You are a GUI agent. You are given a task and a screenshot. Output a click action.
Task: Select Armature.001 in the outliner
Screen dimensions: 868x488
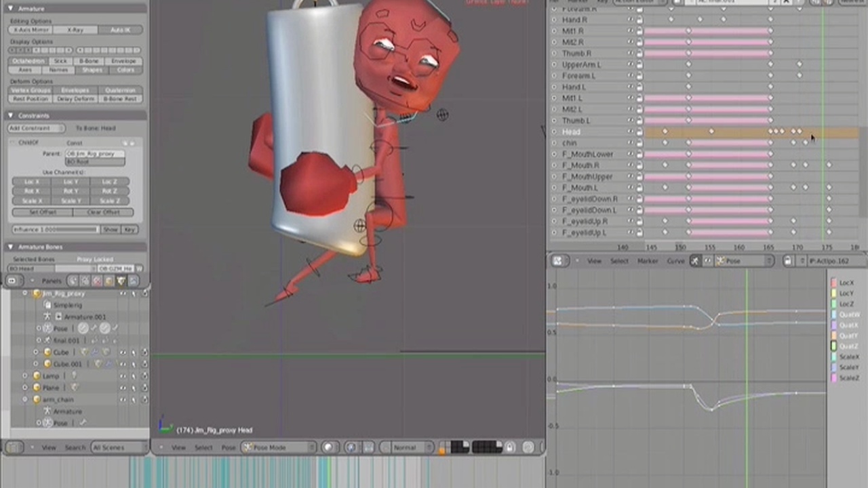[85, 317]
